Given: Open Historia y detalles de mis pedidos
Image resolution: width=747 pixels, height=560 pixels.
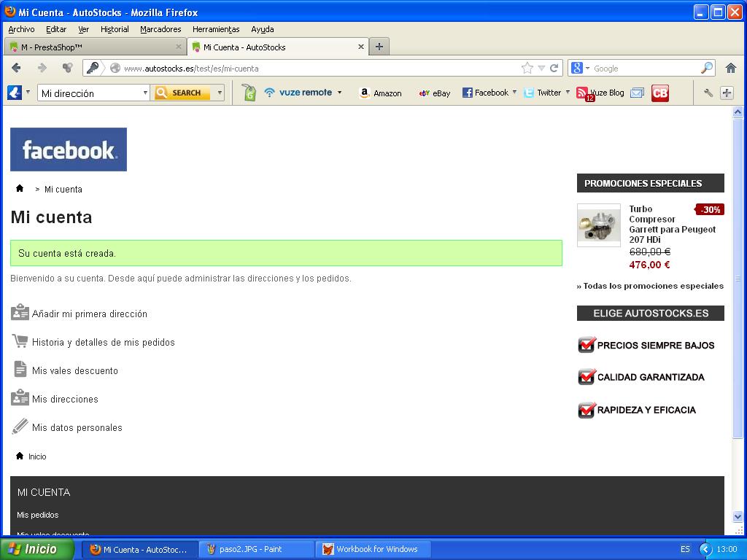Looking at the screenshot, I should tap(104, 343).
